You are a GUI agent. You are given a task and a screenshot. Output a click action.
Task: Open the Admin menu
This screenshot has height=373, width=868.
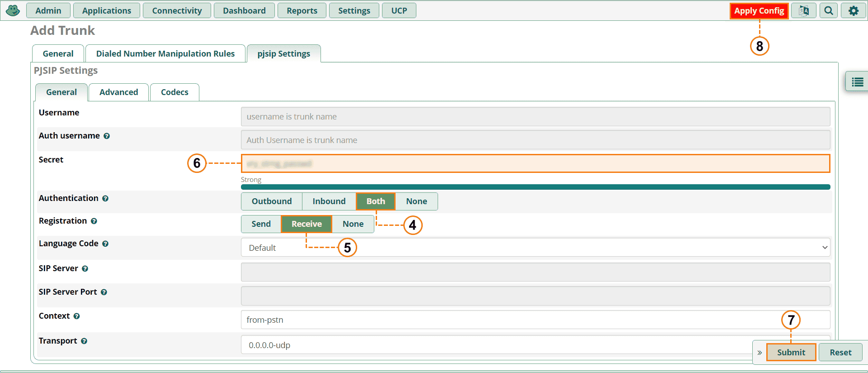pyautogui.click(x=48, y=10)
